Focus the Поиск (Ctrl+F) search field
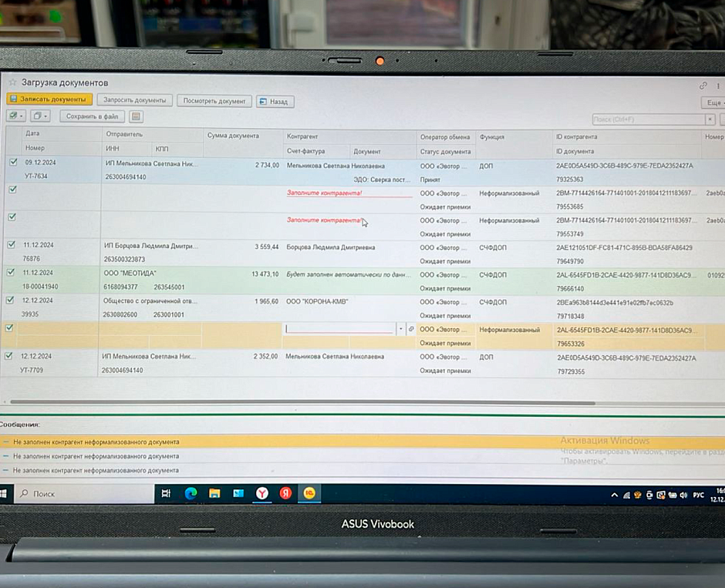725x588 pixels. (649, 119)
